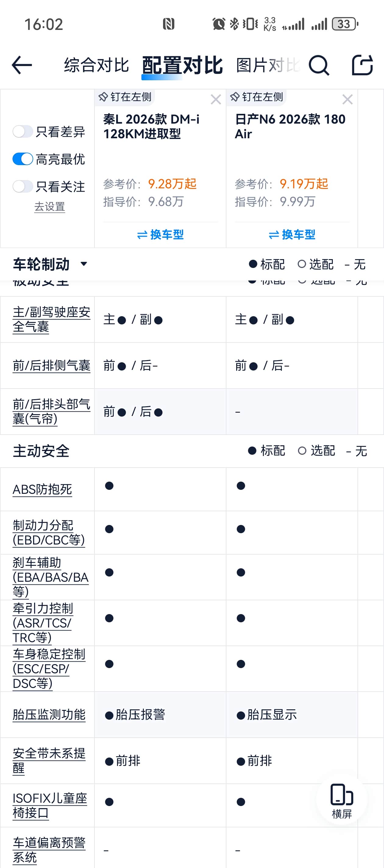Pin 秦L column to left side
Image resolution: width=384 pixels, height=868 pixels.
(125, 97)
